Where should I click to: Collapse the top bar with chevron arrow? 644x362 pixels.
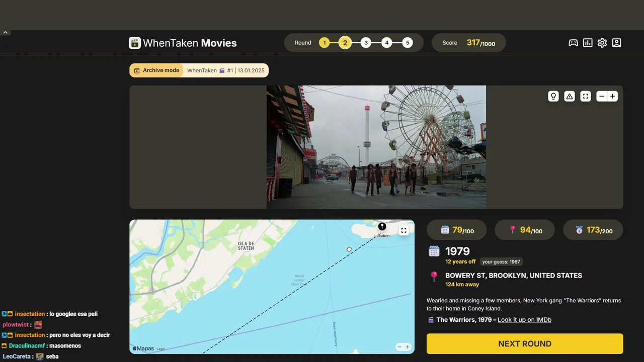pos(5,32)
